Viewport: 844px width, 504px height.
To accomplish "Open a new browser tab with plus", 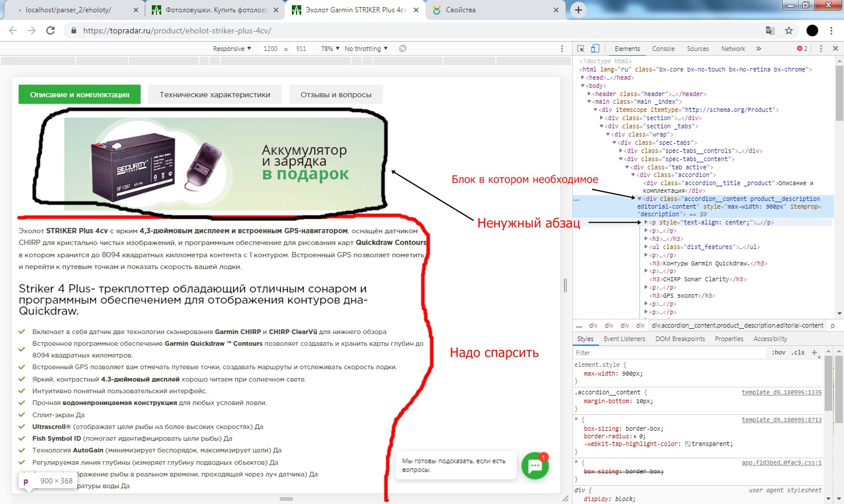I will coord(578,10).
